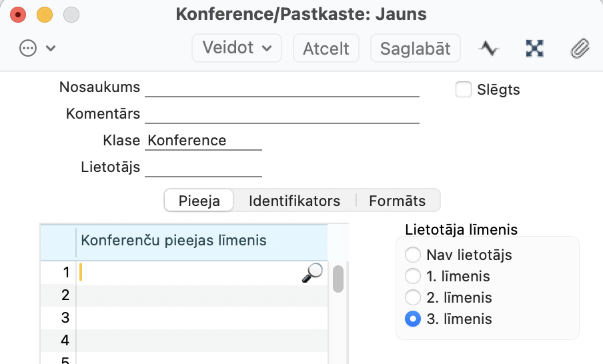Expand the chevron next to the ellipsis menu
Image resolution: width=603 pixels, height=364 pixels.
pyautogui.click(x=51, y=48)
